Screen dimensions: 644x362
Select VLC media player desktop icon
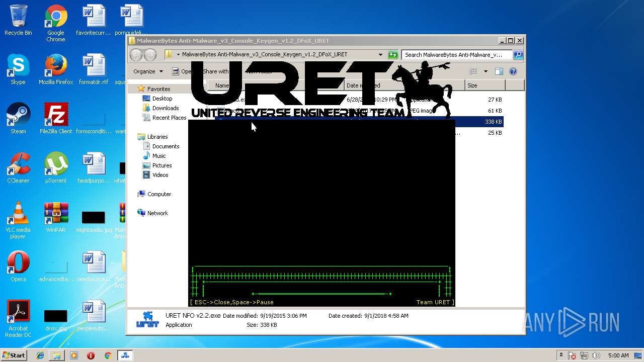pyautogui.click(x=18, y=220)
